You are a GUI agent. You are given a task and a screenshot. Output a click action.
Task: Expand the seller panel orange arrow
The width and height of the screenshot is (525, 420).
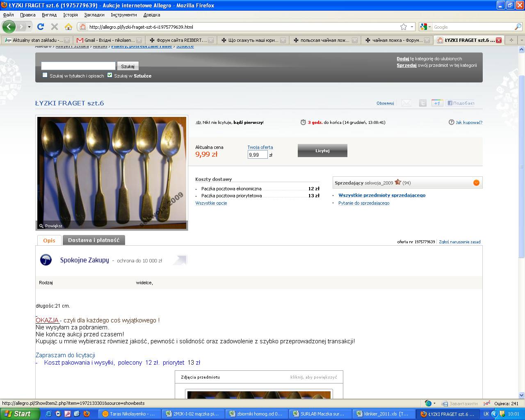tap(476, 183)
